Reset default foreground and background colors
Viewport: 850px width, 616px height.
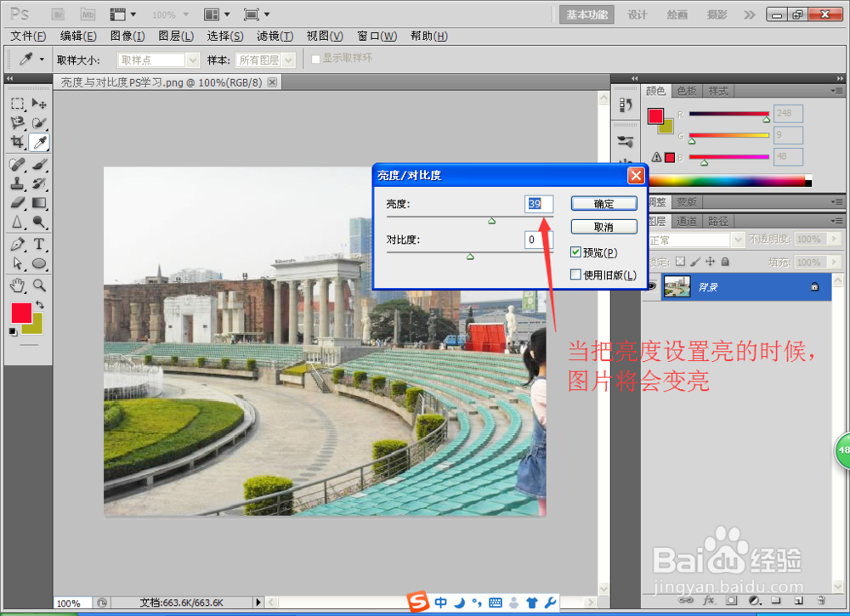[13, 331]
